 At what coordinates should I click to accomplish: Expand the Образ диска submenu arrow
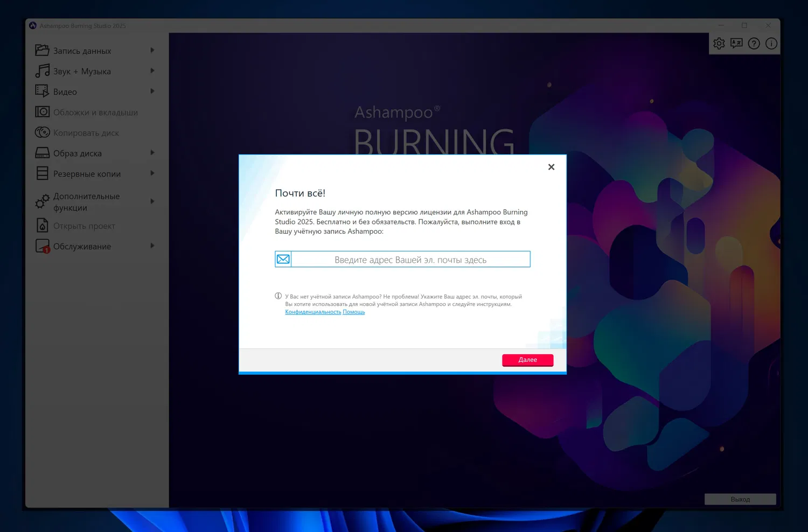152,152
